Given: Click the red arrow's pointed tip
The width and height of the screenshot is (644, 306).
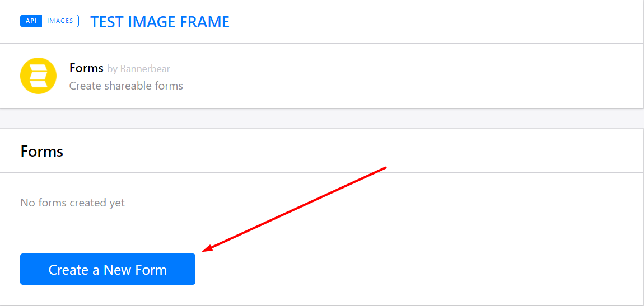Looking at the screenshot, I should tap(203, 251).
